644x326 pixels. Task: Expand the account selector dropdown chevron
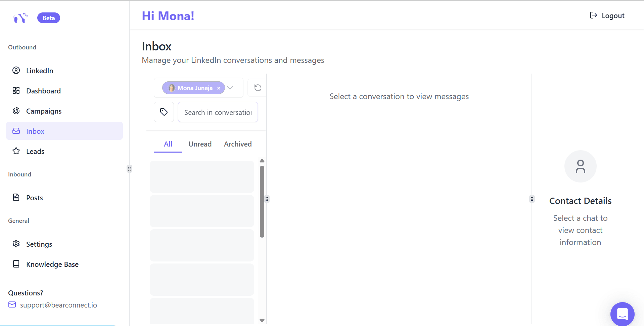pos(230,88)
